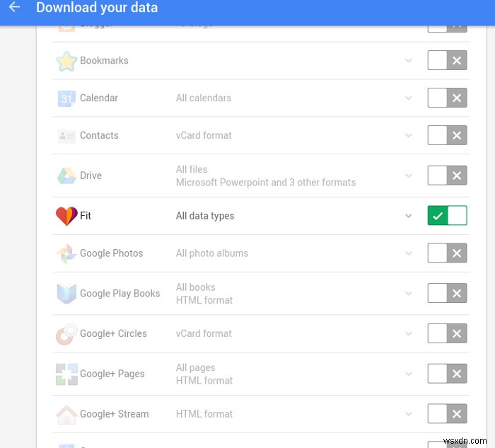Click the Fit label

pyautogui.click(x=86, y=216)
